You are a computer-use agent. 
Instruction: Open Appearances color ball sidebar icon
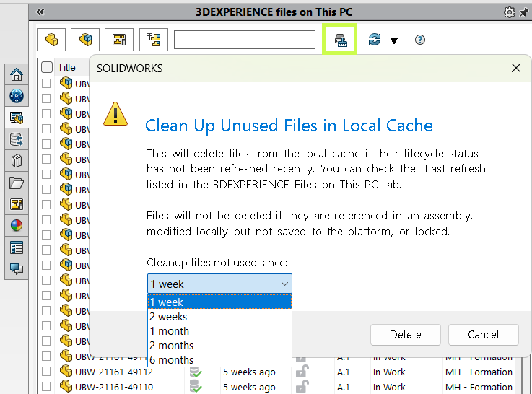pos(17,226)
